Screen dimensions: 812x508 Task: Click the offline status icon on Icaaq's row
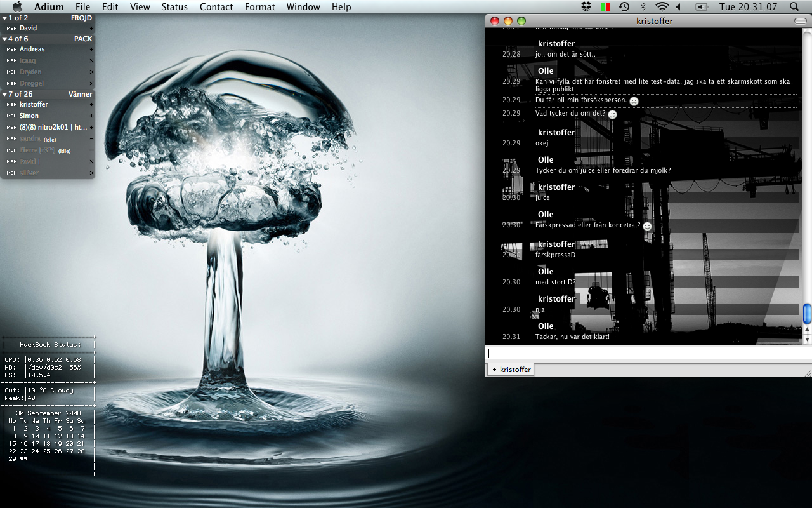[x=91, y=61]
